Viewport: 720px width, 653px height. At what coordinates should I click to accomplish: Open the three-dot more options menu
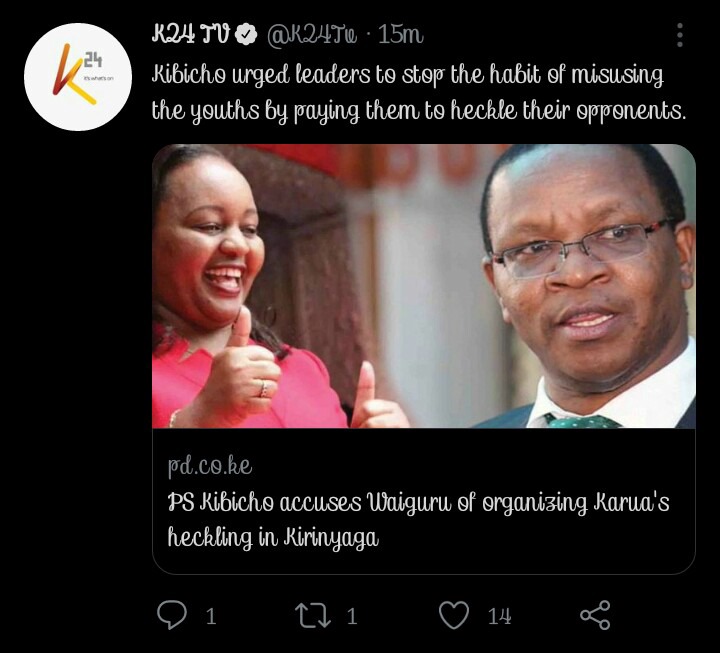pyautogui.click(x=680, y=35)
